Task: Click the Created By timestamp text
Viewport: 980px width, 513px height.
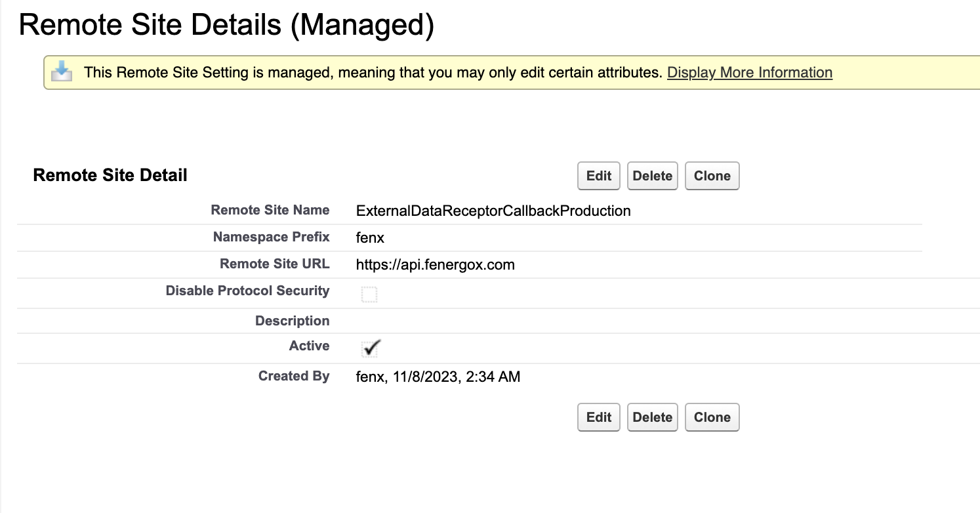Action: (438, 377)
